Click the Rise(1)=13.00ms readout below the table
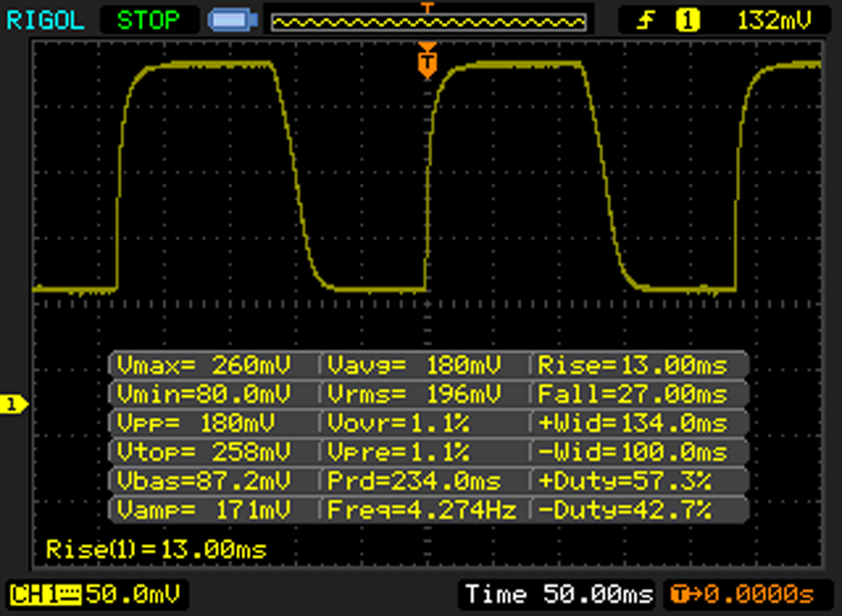The width and height of the screenshot is (842, 616). tap(156, 550)
